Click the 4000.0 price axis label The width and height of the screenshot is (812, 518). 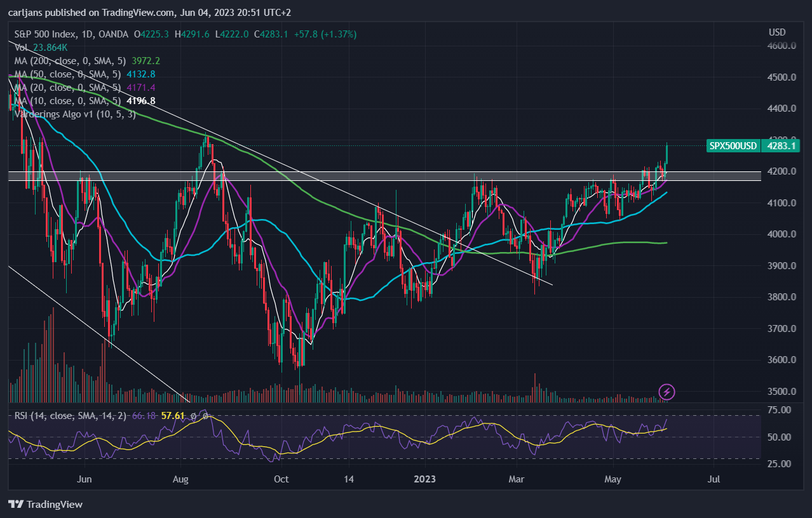pyautogui.click(x=783, y=234)
